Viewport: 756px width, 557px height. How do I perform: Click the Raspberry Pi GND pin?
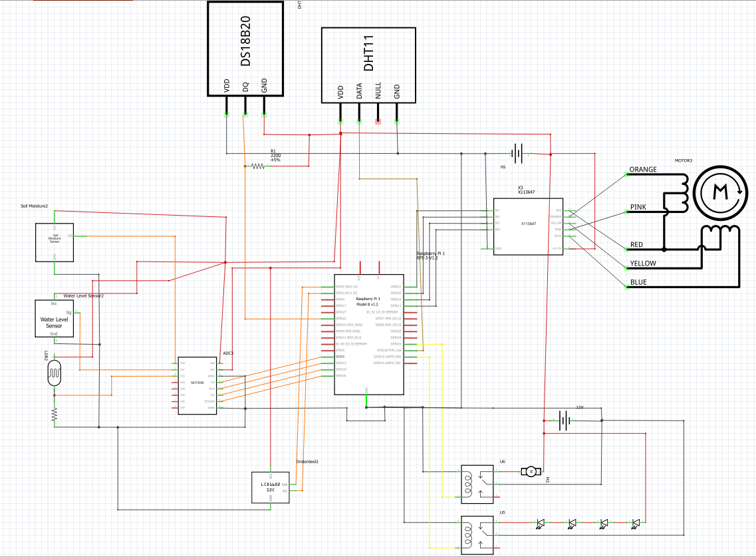point(366,400)
